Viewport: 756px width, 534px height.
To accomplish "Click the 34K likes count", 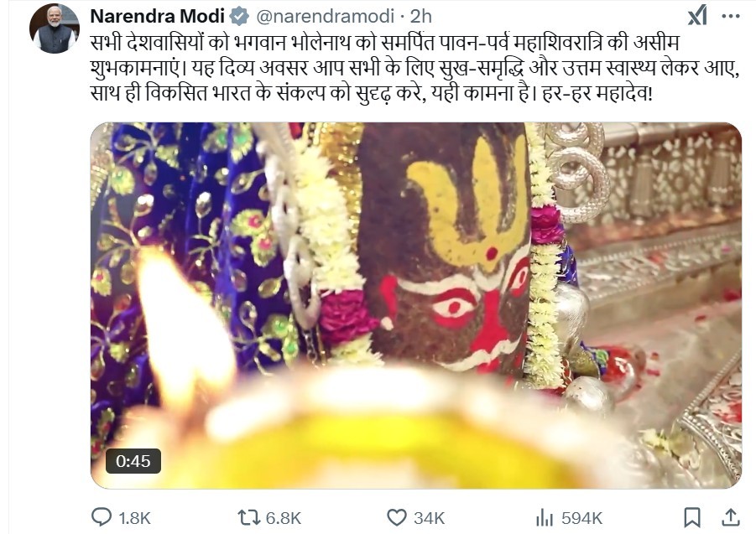I will [429, 517].
